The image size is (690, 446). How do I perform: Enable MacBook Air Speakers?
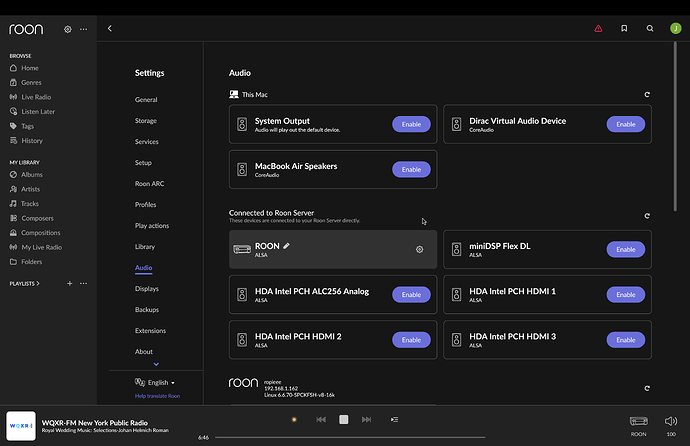[x=411, y=170]
